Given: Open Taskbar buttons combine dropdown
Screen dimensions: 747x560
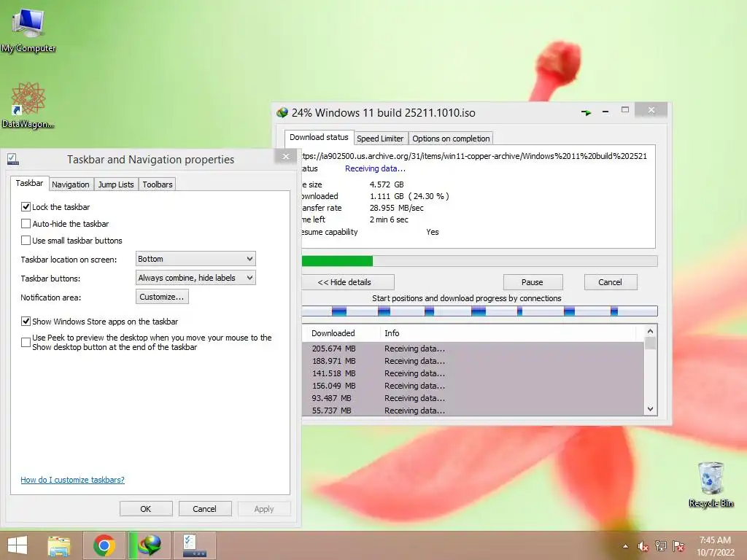Looking at the screenshot, I should (196, 278).
